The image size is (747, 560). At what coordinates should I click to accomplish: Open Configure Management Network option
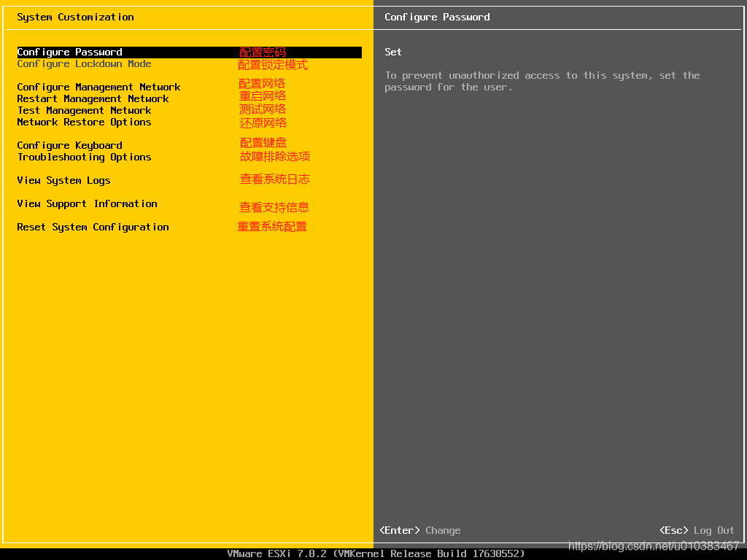[98, 87]
